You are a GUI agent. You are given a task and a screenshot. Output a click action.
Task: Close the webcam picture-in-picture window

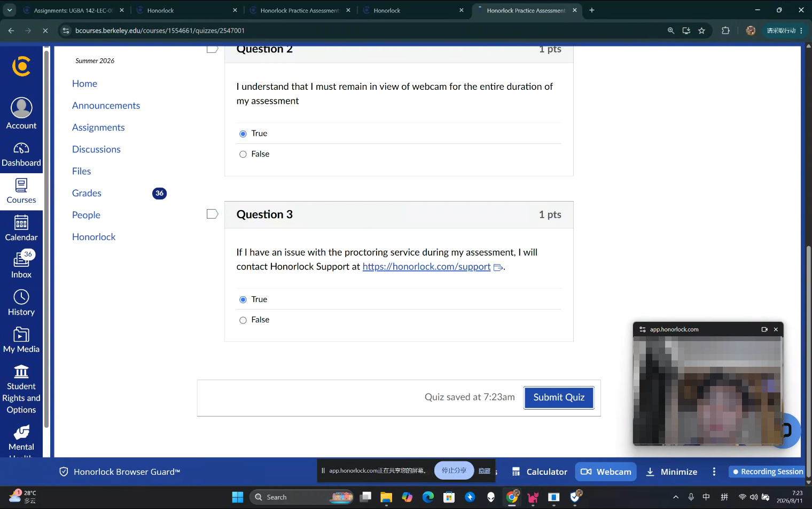(x=776, y=329)
